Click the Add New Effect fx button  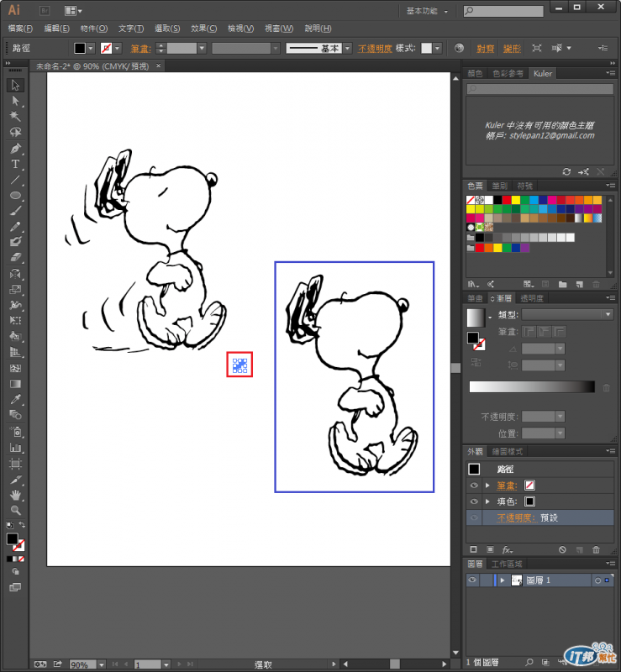click(508, 549)
